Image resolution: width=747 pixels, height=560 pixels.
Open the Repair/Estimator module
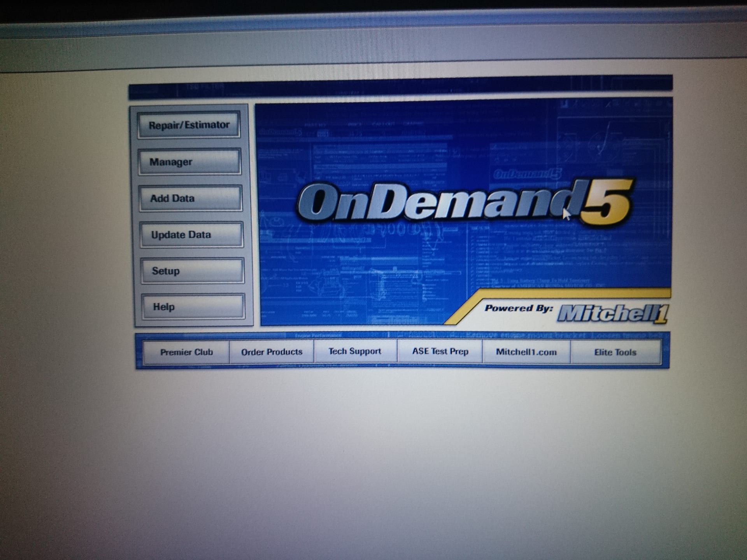pyautogui.click(x=189, y=125)
